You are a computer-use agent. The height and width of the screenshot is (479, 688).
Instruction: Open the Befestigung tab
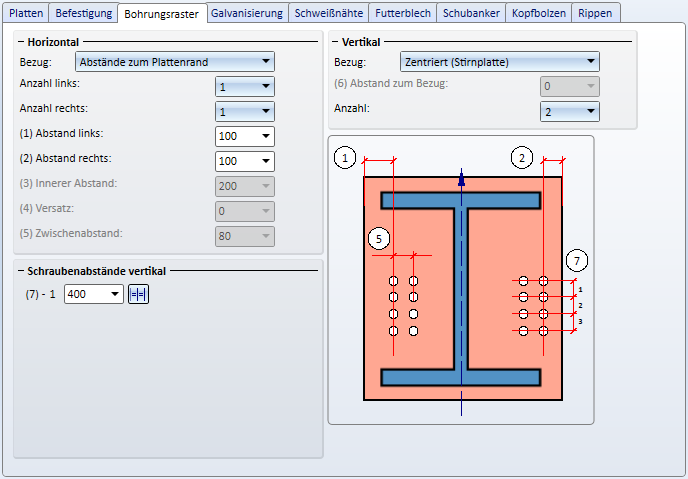coord(83,13)
